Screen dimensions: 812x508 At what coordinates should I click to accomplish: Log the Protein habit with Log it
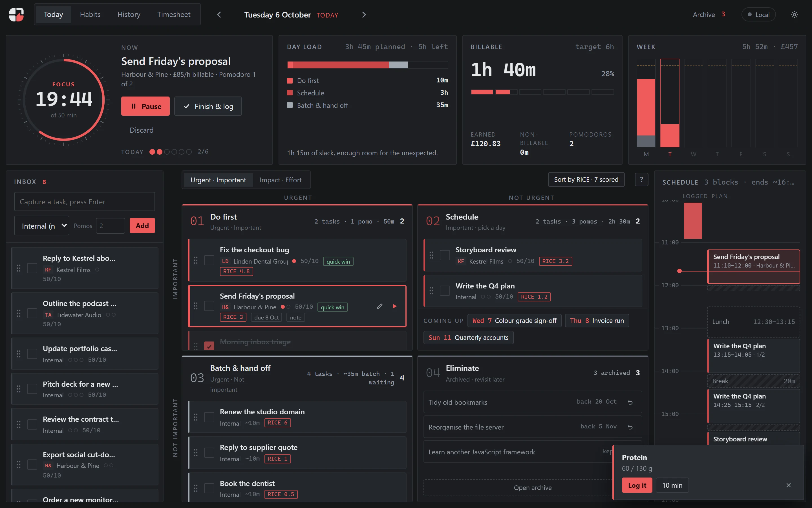pos(637,485)
